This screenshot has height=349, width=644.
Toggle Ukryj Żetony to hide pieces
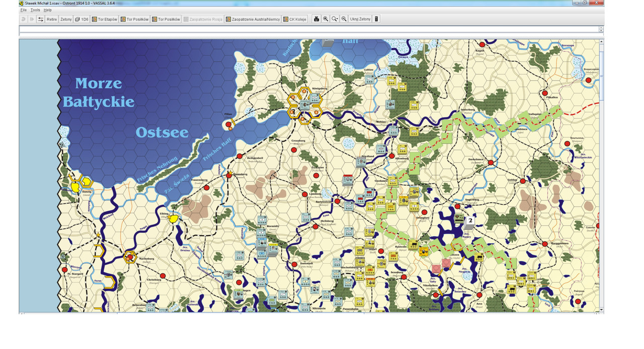pos(360,19)
